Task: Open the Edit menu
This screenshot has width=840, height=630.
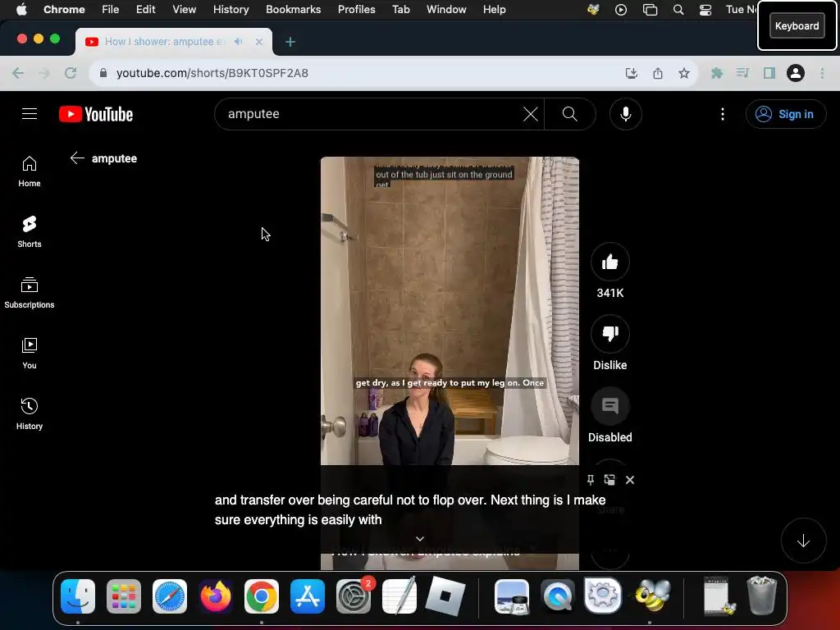Action: coord(145,9)
